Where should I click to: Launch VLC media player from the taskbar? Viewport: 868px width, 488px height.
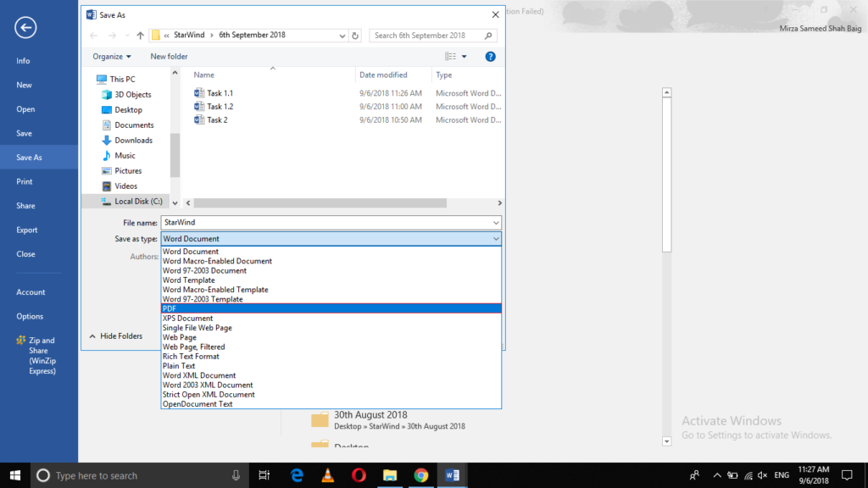(327, 475)
